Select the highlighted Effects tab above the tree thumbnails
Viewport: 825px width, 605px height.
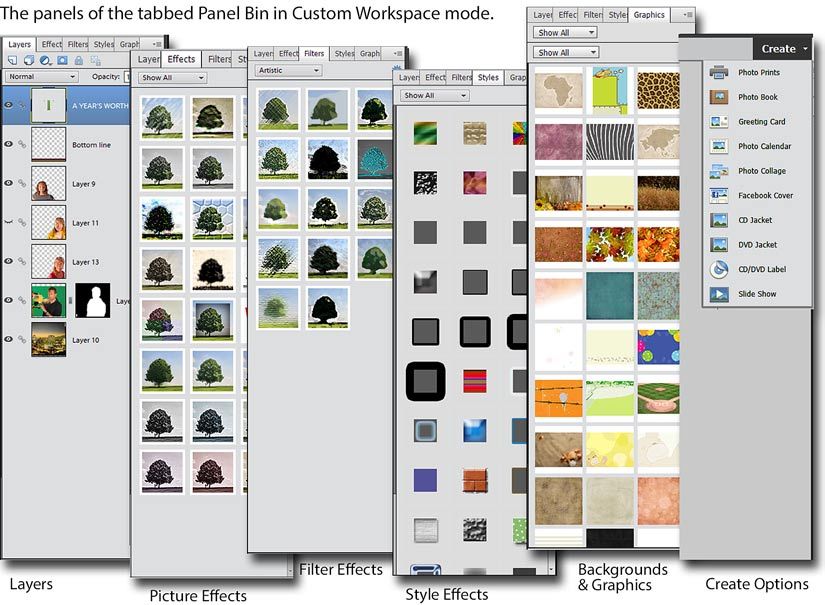point(181,59)
